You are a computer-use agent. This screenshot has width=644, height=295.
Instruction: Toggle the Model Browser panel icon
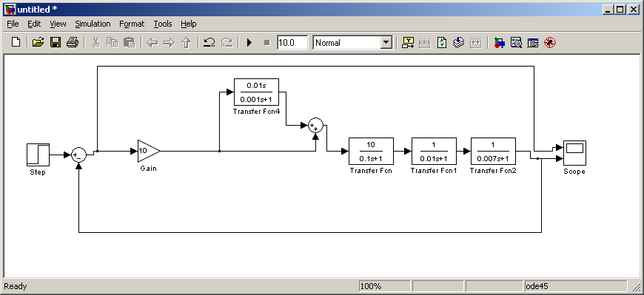pos(533,42)
